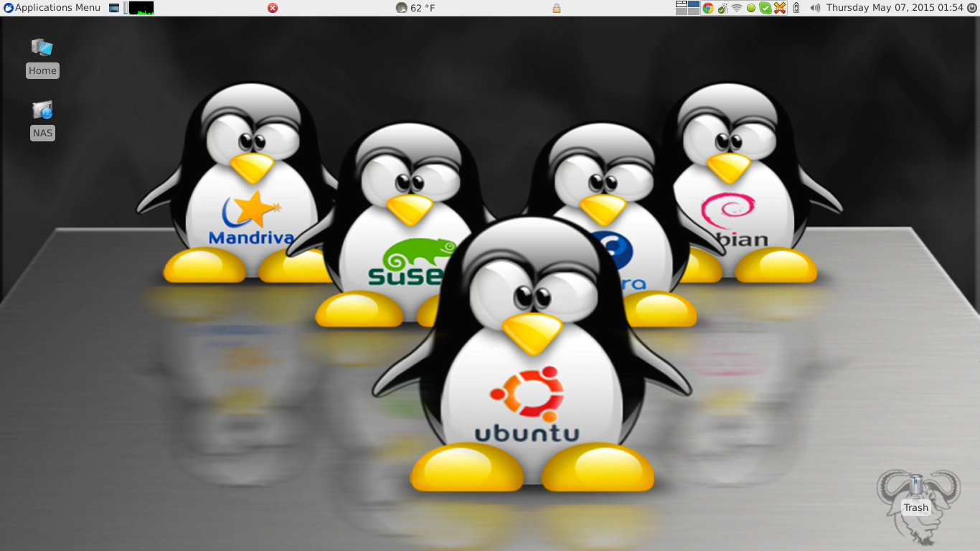Image resolution: width=980 pixels, height=551 pixels.
Task: Click the padlock lock-screen icon
Action: click(x=556, y=8)
